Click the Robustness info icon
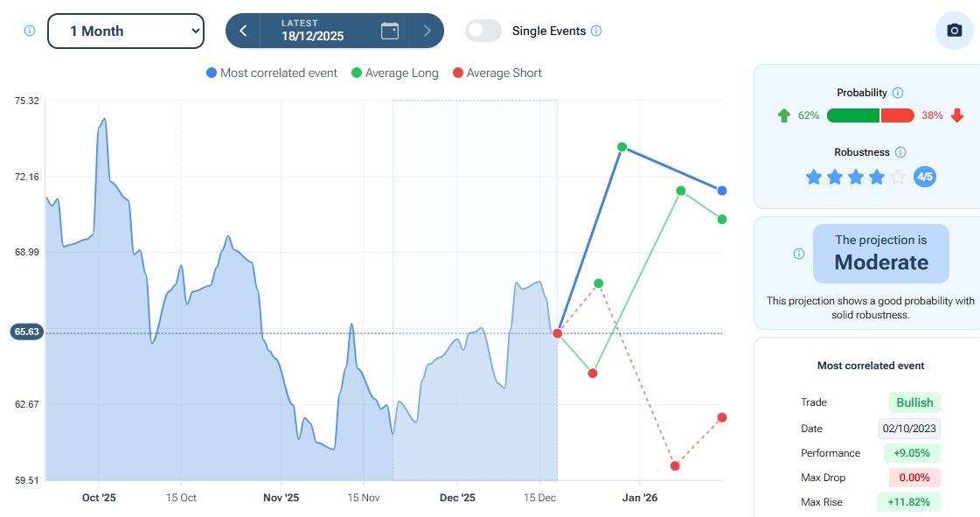This screenshot has width=980, height=517. point(900,152)
